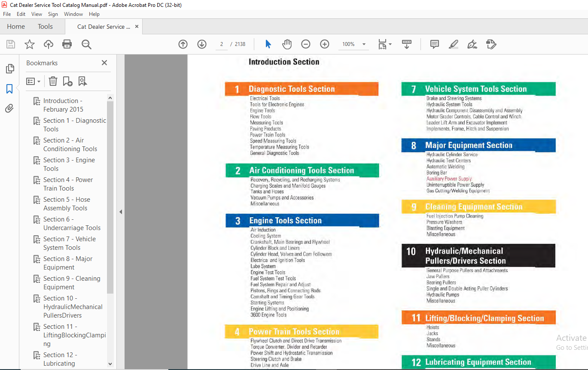The width and height of the screenshot is (588, 370).
Task: Open the Attachments paperclip panel
Action: coord(9,109)
